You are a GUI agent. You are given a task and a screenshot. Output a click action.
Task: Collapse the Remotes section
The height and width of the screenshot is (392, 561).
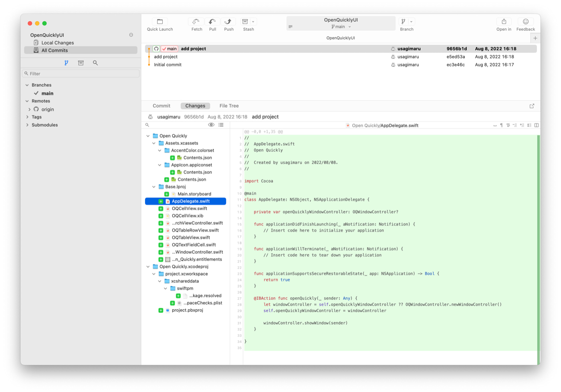tap(27, 101)
